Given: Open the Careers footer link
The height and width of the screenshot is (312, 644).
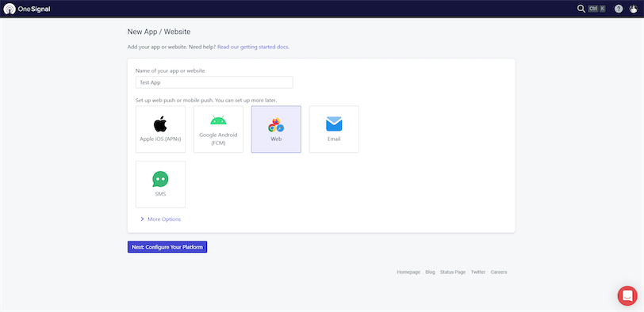Looking at the screenshot, I should [499, 272].
